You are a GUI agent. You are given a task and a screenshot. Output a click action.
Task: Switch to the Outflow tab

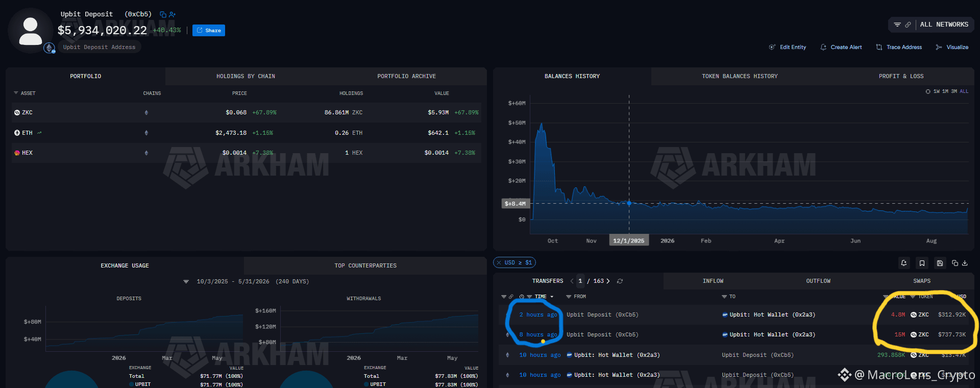[818, 281]
